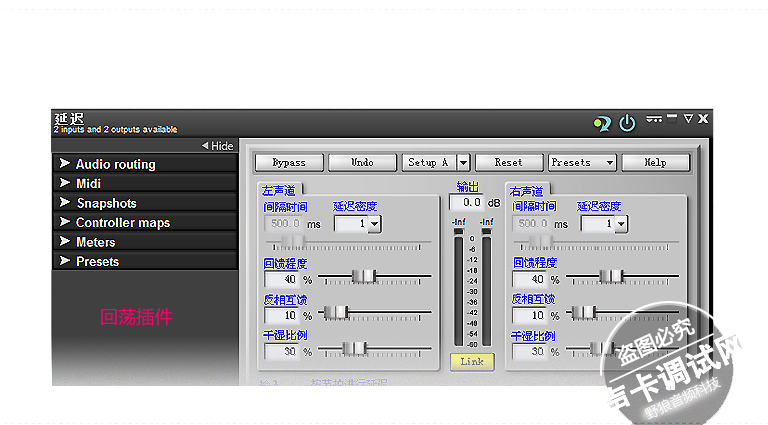Click the Help button
Image resolution: width=768 pixels, height=425 pixels.
tap(655, 163)
